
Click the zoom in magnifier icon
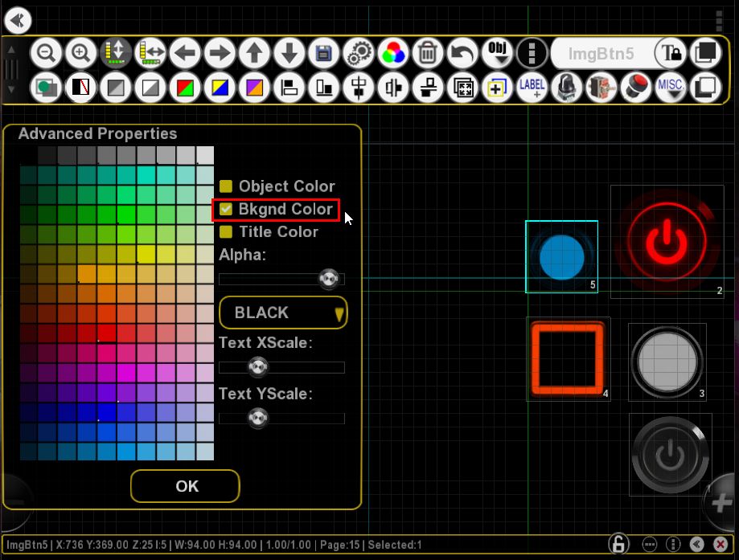80,53
